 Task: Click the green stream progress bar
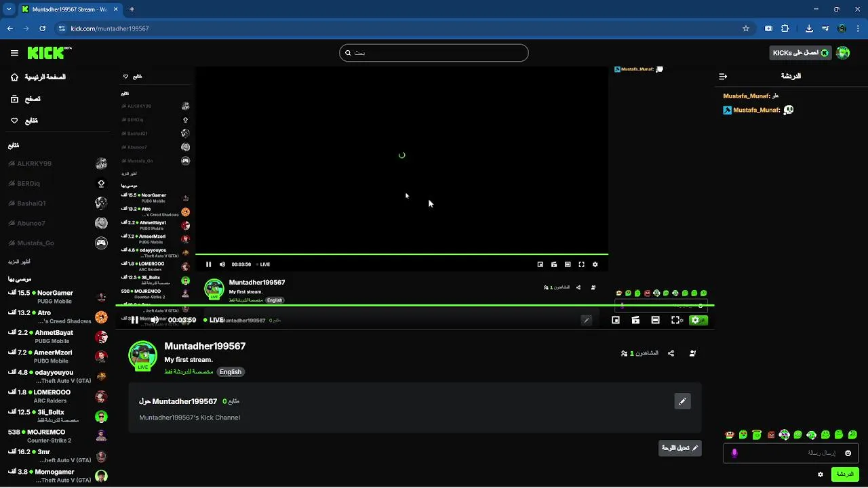coord(414,306)
